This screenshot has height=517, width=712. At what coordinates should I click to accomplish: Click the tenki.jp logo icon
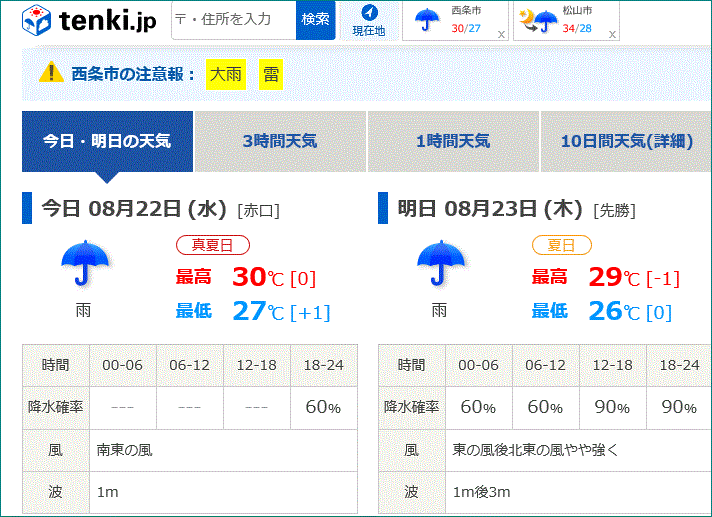36,20
